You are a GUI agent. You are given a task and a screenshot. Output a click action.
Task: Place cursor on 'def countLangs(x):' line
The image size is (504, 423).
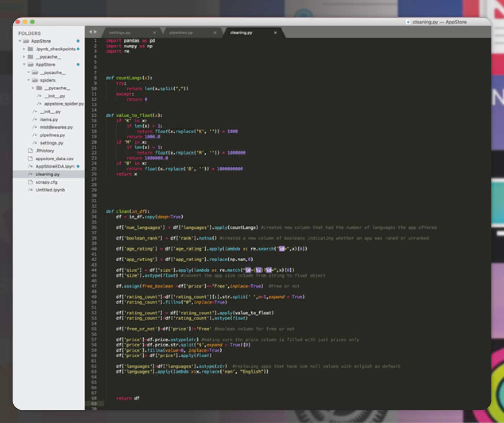[129, 78]
